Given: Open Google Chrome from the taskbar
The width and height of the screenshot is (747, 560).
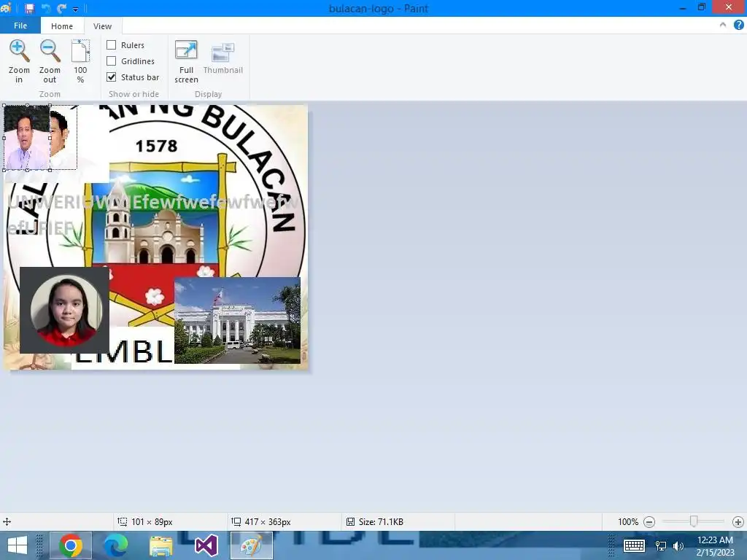Looking at the screenshot, I should point(71,545).
